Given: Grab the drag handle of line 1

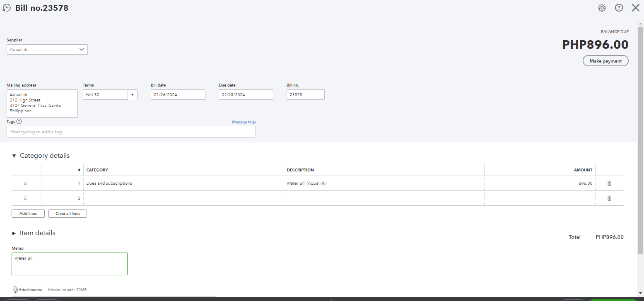Looking at the screenshot, I should click(26, 183).
